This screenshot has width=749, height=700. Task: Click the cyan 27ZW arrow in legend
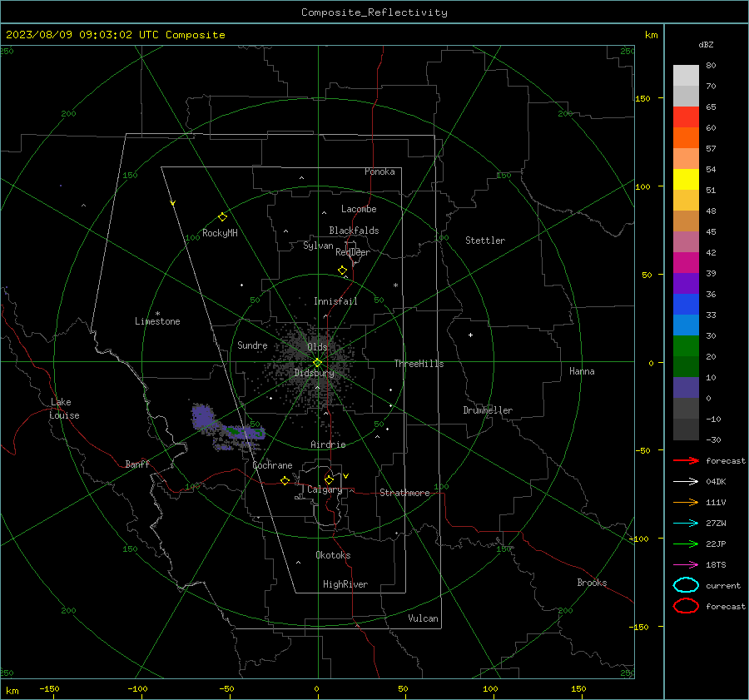pos(686,524)
